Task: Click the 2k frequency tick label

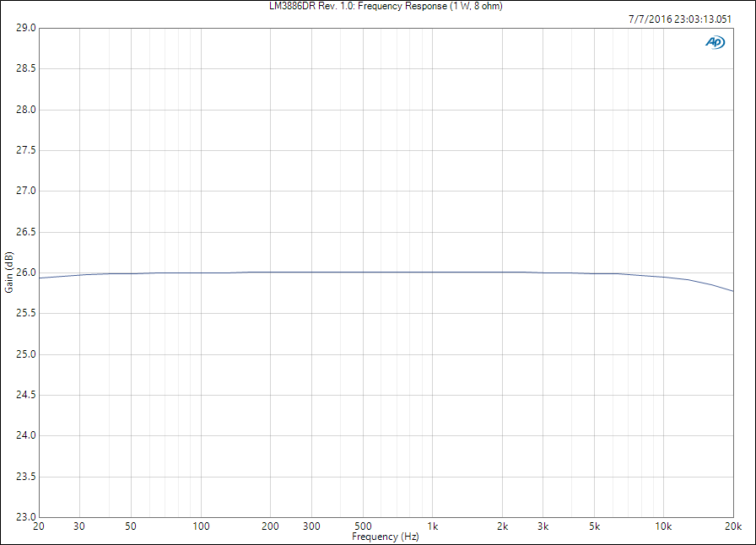Action: point(502,526)
